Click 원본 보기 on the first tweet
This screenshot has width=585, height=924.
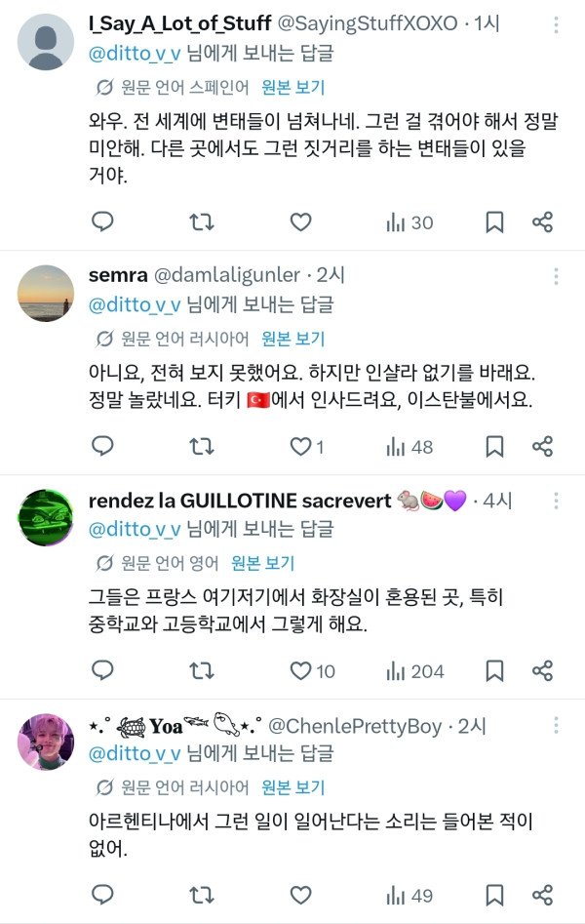click(293, 87)
